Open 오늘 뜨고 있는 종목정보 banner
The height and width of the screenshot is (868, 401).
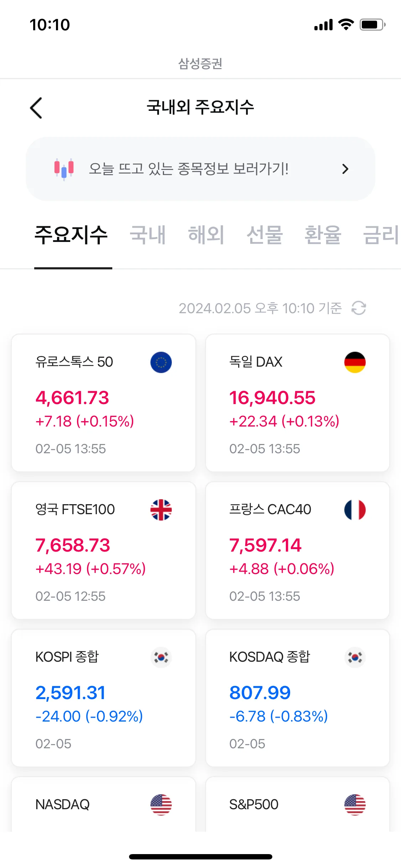coord(200,169)
